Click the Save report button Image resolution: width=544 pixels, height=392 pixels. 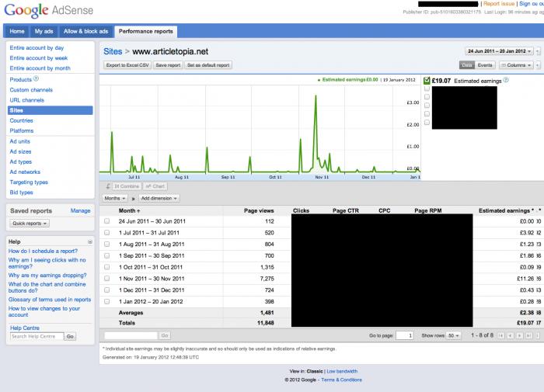(168, 64)
